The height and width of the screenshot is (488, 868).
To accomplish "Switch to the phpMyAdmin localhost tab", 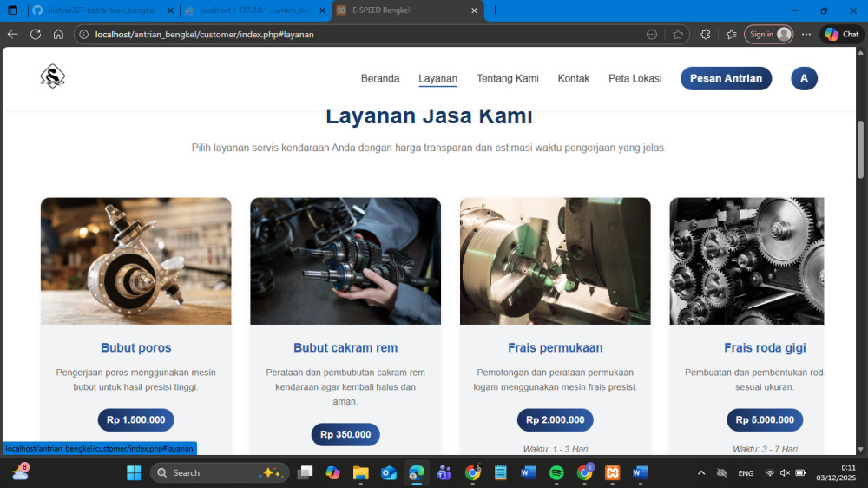I will coord(255,10).
